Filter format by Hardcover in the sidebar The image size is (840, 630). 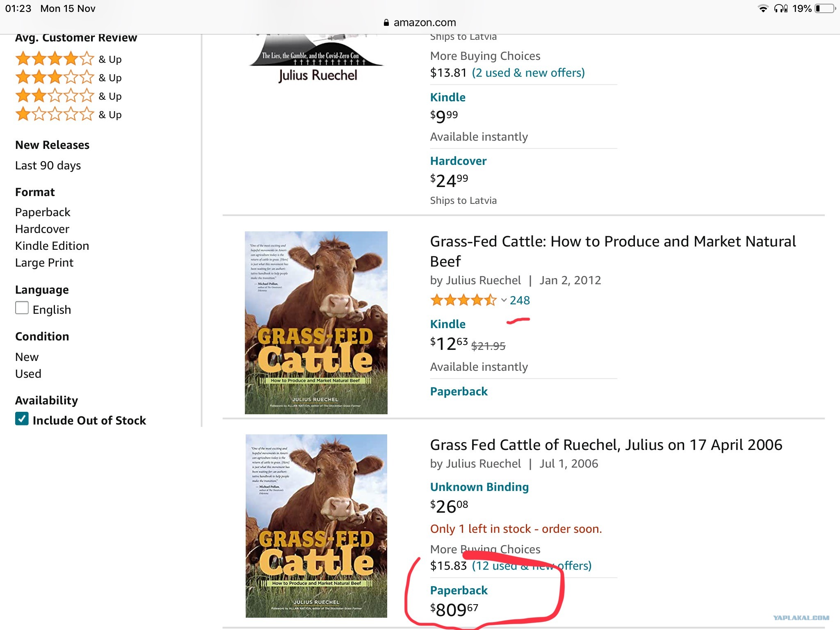(42, 229)
